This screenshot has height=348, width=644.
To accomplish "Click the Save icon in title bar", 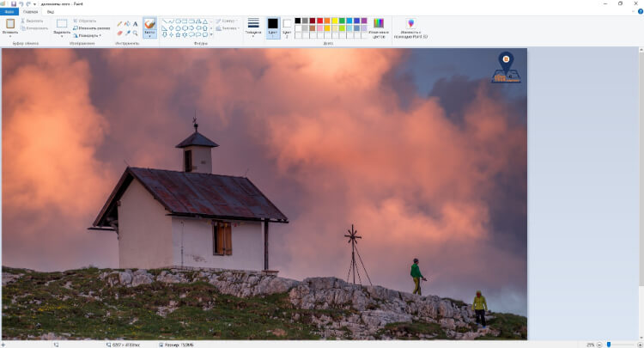I will coord(14,3).
